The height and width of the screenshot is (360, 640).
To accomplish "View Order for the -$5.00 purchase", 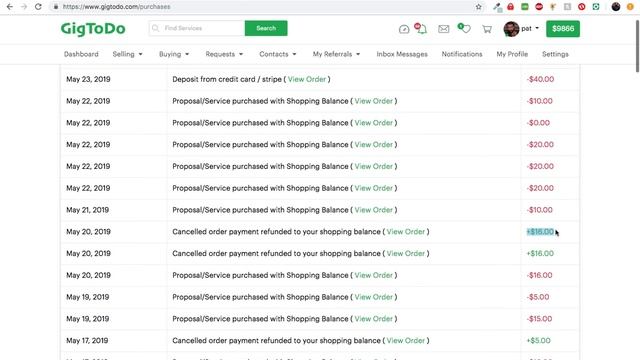I will point(373,297).
